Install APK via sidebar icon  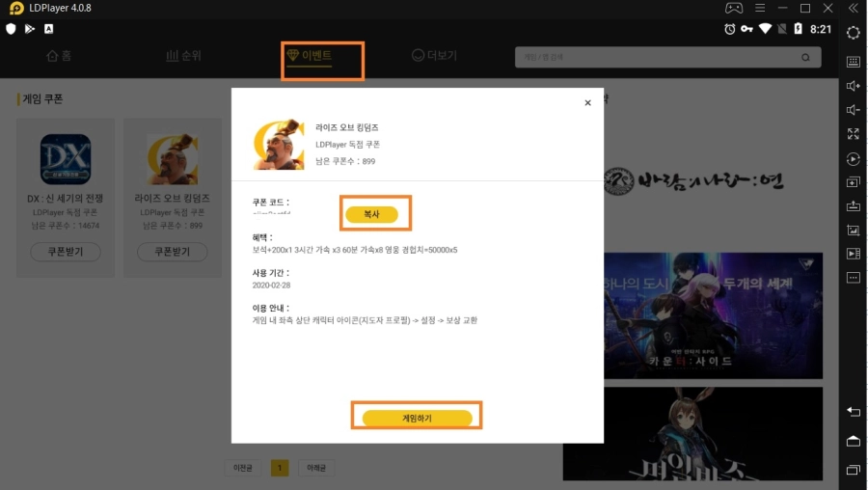[x=854, y=206]
